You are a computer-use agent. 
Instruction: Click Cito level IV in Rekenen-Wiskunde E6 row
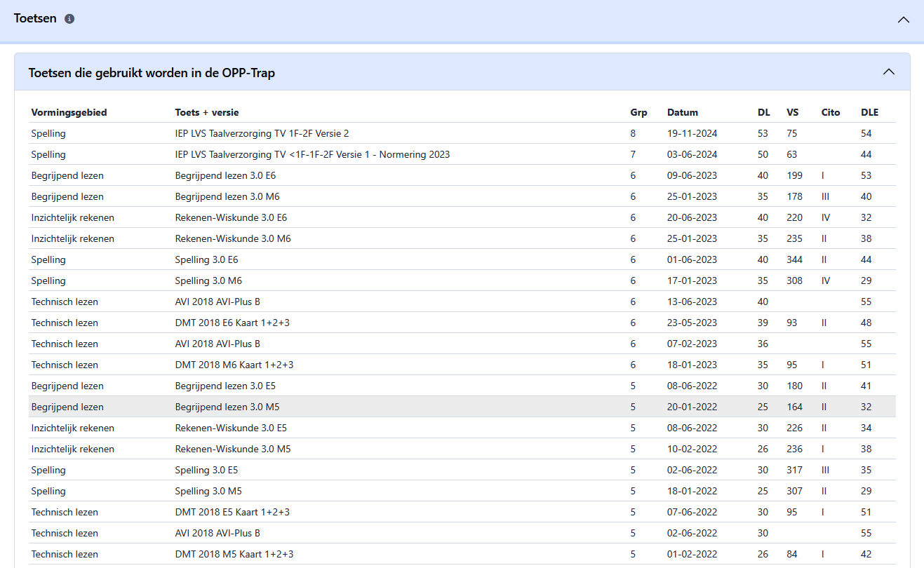click(x=826, y=217)
